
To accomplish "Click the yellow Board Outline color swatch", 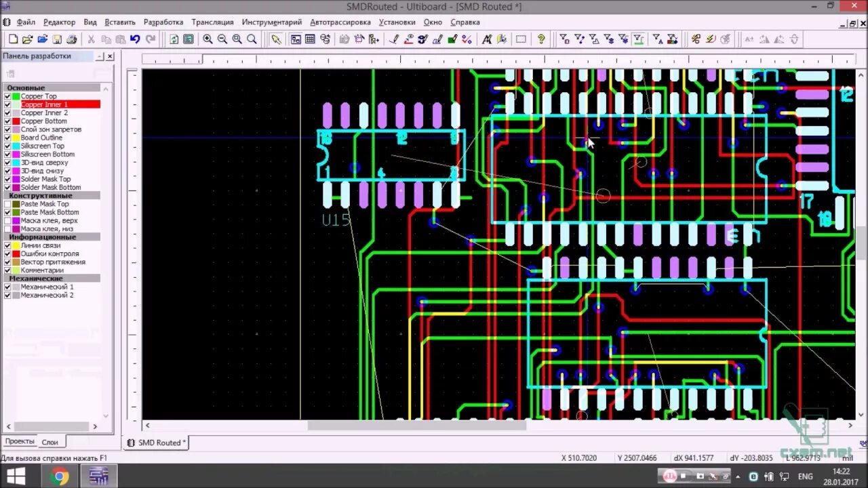I will tap(16, 138).
